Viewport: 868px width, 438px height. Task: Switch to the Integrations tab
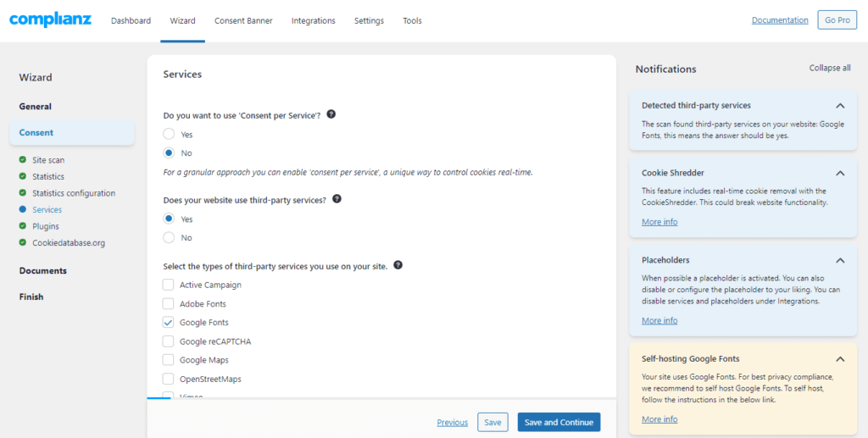click(x=313, y=21)
